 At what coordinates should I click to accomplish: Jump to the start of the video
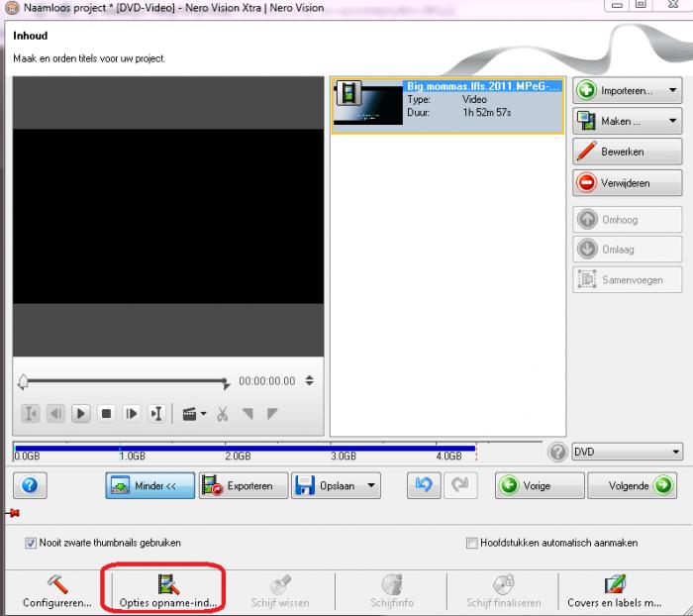(x=31, y=414)
